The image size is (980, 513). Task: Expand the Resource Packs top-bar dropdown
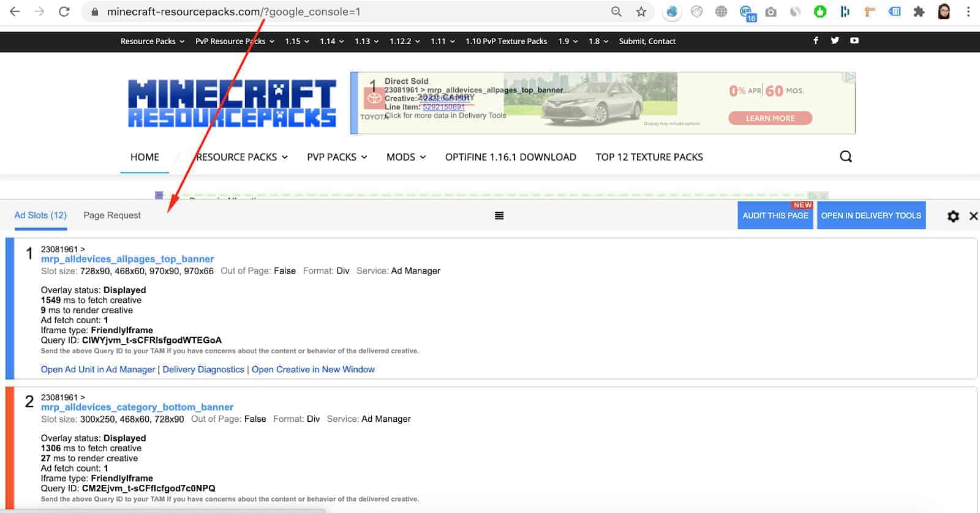point(152,41)
